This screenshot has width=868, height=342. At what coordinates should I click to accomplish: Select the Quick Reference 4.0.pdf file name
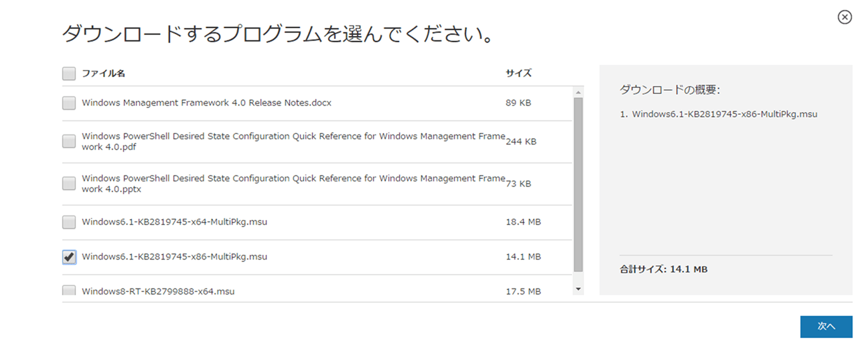coord(293,141)
